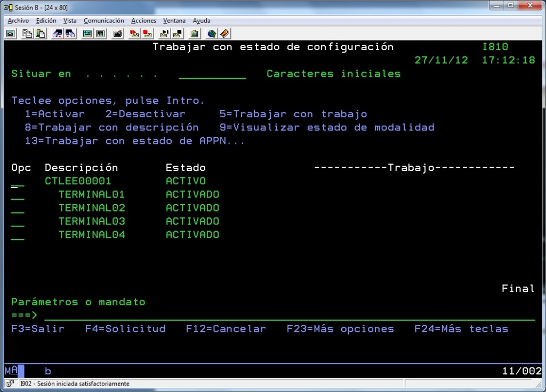Play a macro from toolbar
This screenshot has width=546, height=392.
coord(164,34)
